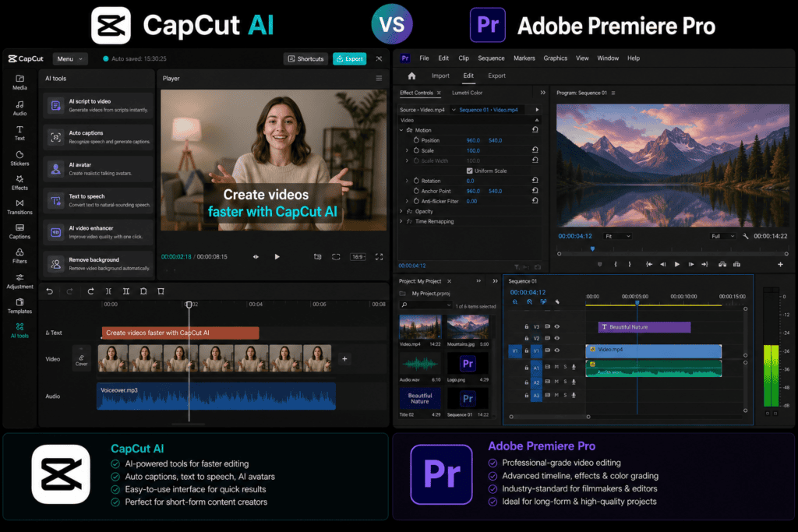The height and width of the screenshot is (532, 798).
Task: Toggle V1 source patching button
Action: (x=515, y=351)
